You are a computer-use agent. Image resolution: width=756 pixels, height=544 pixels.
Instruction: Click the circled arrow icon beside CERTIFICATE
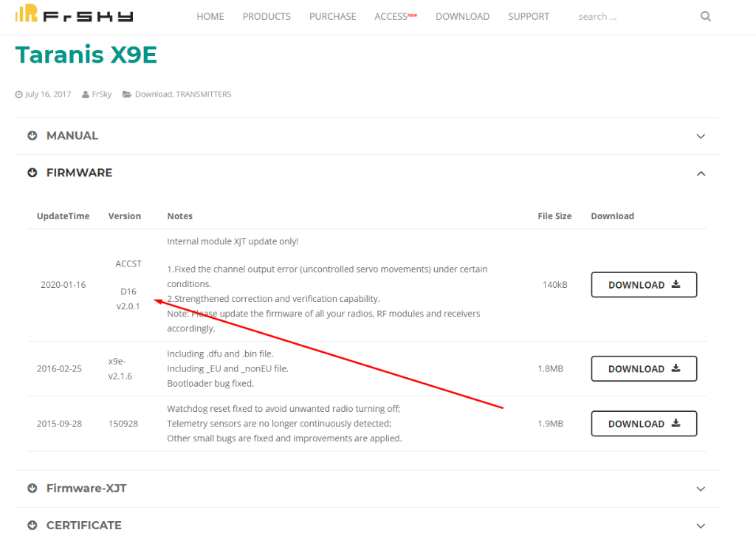pos(32,526)
